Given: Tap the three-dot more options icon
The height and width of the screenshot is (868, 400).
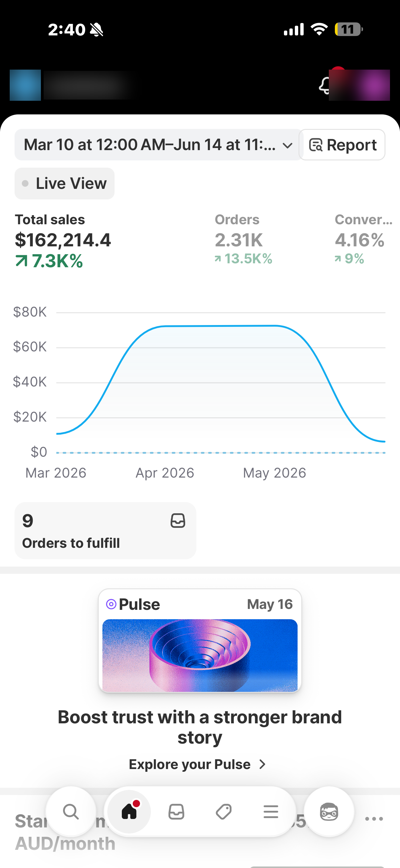Looking at the screenshot, I should click(x=374, y=819).
